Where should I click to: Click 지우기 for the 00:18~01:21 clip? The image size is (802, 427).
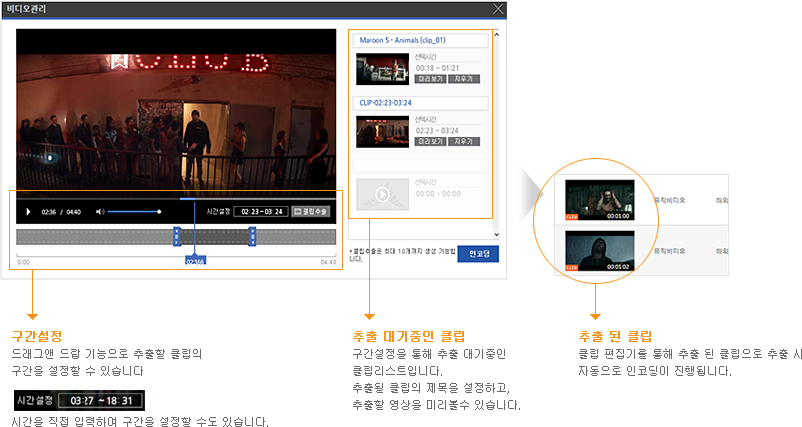(x=464, y=79)
